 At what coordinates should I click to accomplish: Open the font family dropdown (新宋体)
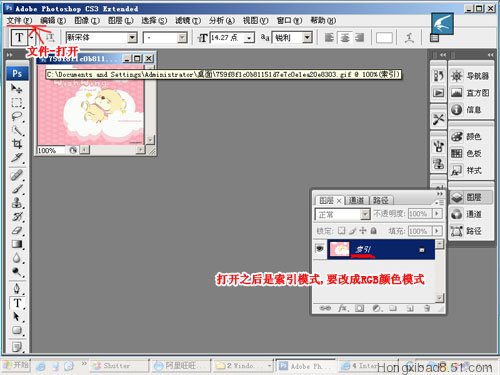point(132,38)
